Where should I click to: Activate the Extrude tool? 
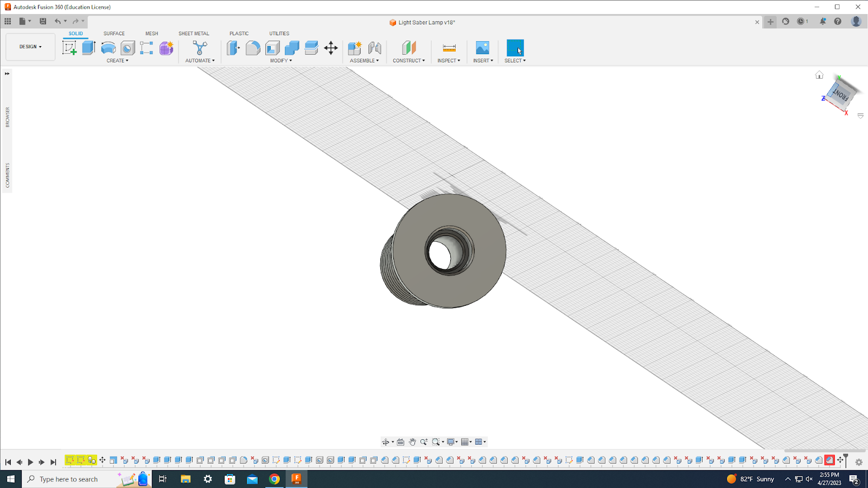88,48
